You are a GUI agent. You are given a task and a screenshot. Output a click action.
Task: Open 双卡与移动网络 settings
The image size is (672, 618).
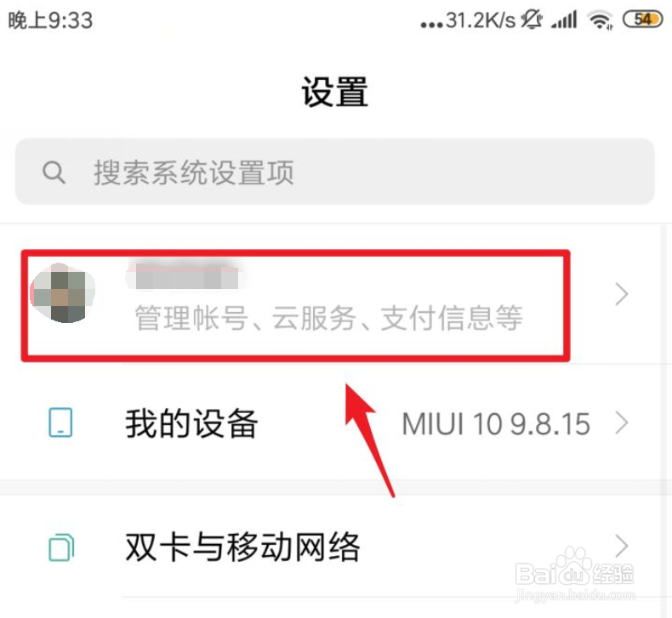point(242,547)
